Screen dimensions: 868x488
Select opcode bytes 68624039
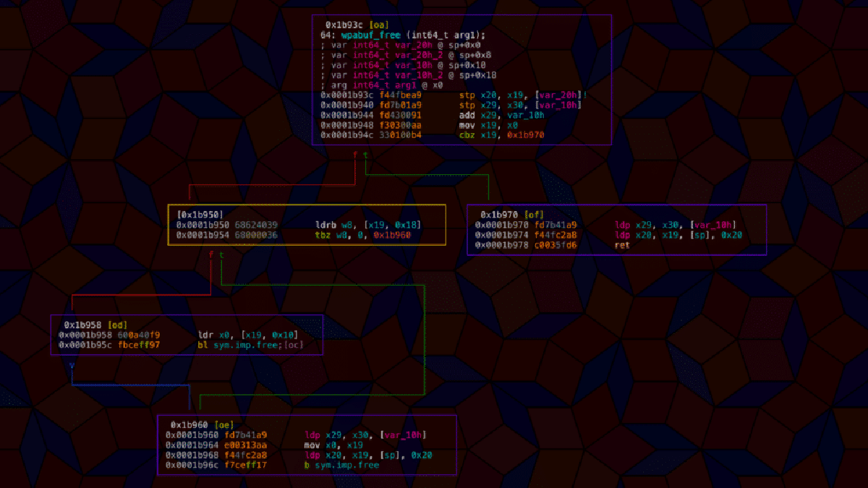(256, 225)
